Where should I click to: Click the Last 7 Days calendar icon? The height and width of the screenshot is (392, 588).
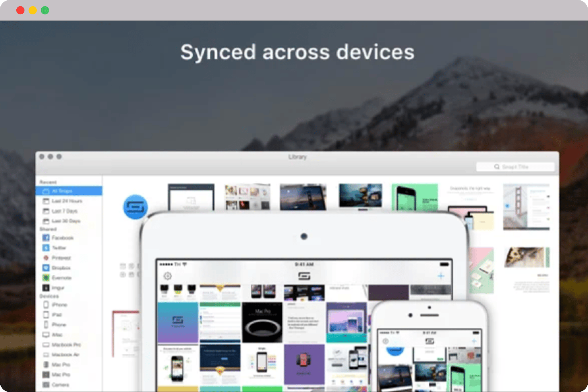point(46,211)
